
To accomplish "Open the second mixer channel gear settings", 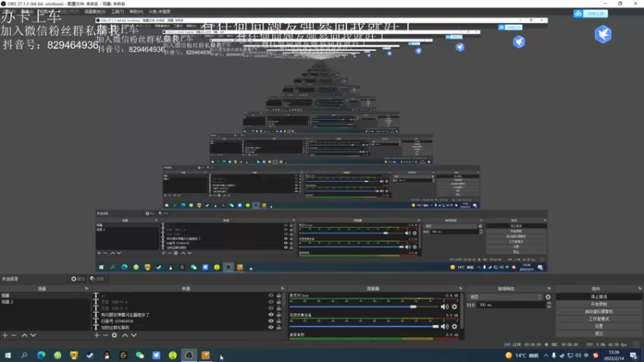I will pyautogui.click(x=454, y=327).
